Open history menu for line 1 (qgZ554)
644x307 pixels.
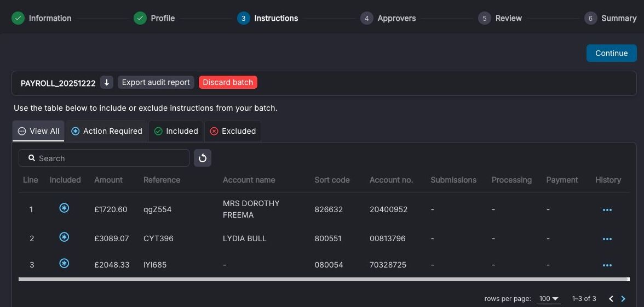coord(607,210)
